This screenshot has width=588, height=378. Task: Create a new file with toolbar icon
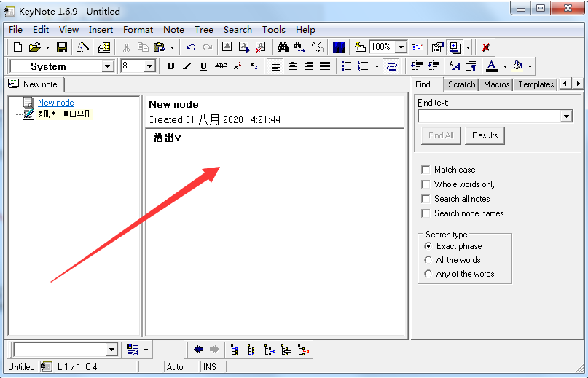click(x=17, y=47)
